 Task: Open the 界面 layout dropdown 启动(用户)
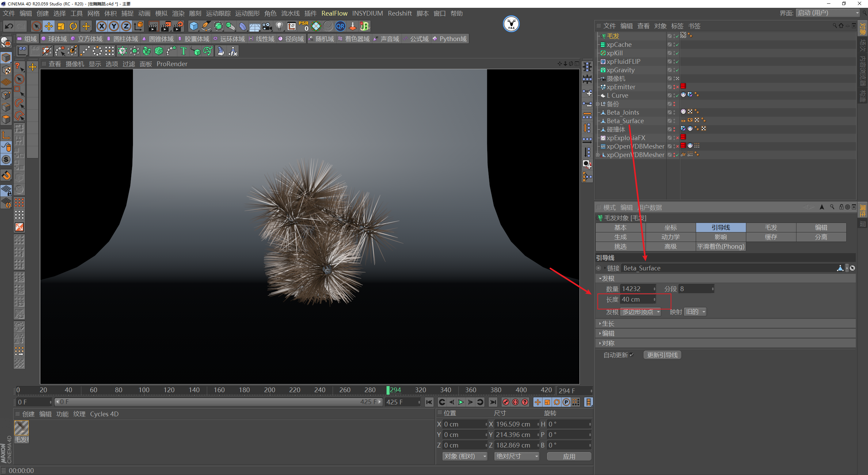828,13
